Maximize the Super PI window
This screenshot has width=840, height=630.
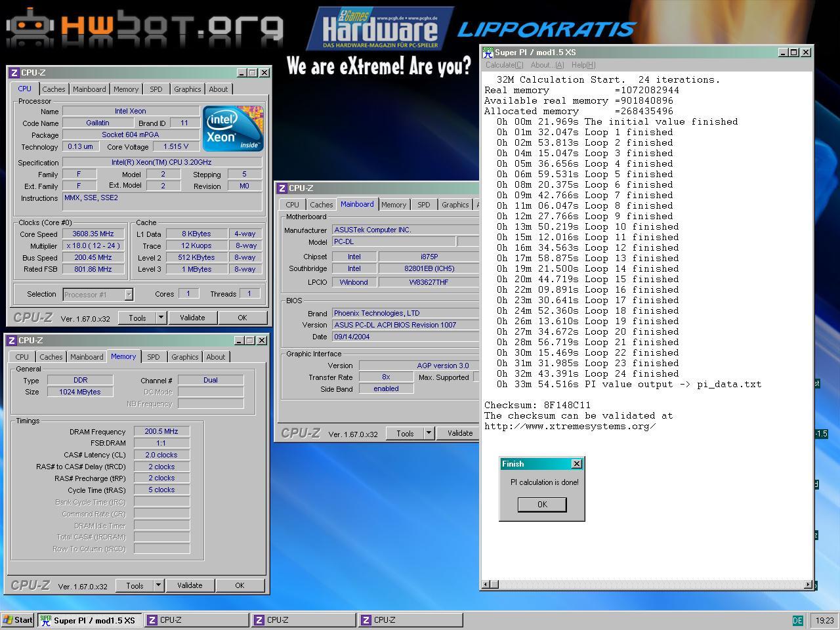point(794,52)
